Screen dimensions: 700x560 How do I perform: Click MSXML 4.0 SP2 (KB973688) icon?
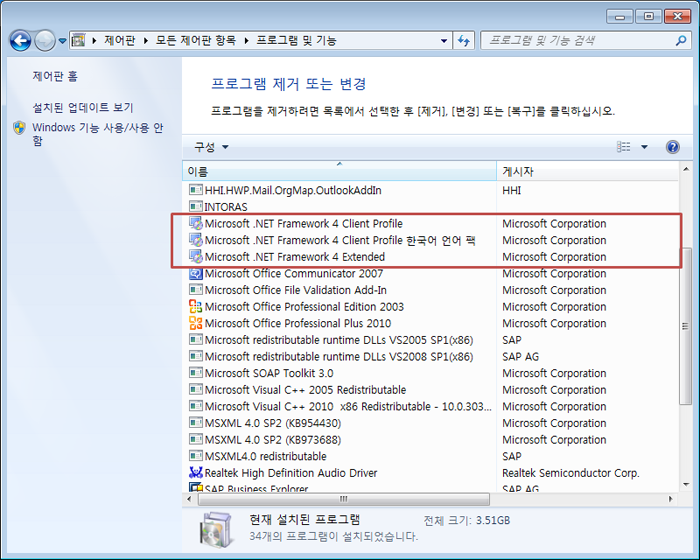click(x=196, y=439)
